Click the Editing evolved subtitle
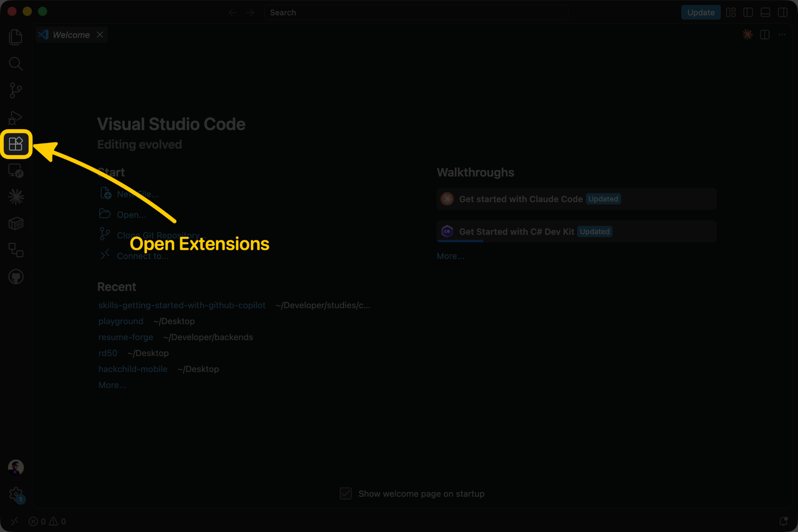The height and width of the screenshot is (532, 798). pyautogui.click(x=140, y=145)
